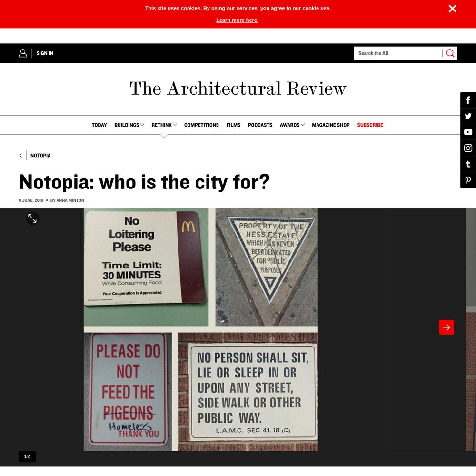The image size is (476, 476).
Task: Open the PODCASTS menu item
Action: click(x=260, y=125)
